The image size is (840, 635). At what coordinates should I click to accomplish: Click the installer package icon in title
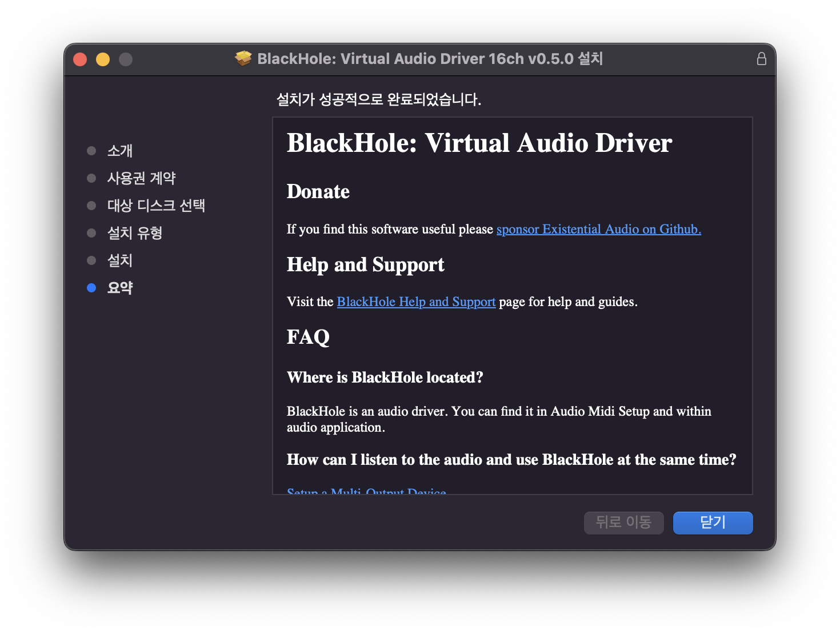tap(243, 58)
